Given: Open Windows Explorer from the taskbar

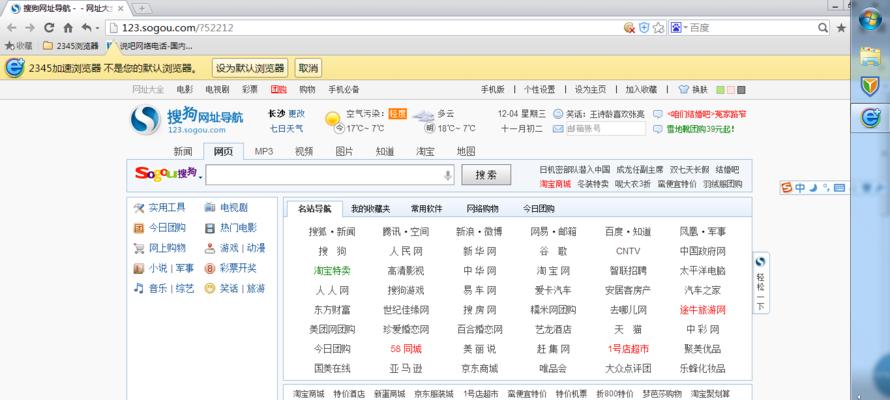Looking at the screenshot, I should pyautogui.click(x=870, y=57).
